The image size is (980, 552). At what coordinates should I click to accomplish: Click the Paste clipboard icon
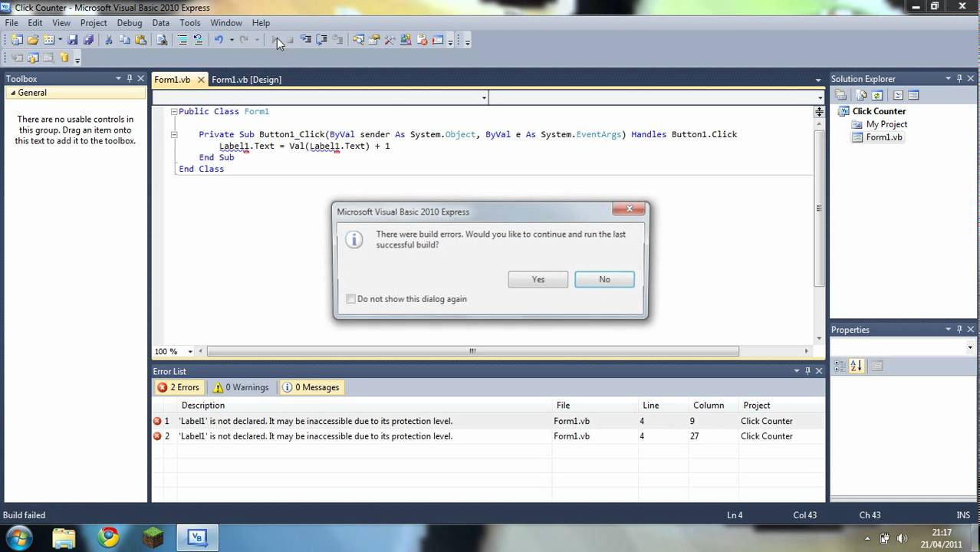(x=140, y=40)
